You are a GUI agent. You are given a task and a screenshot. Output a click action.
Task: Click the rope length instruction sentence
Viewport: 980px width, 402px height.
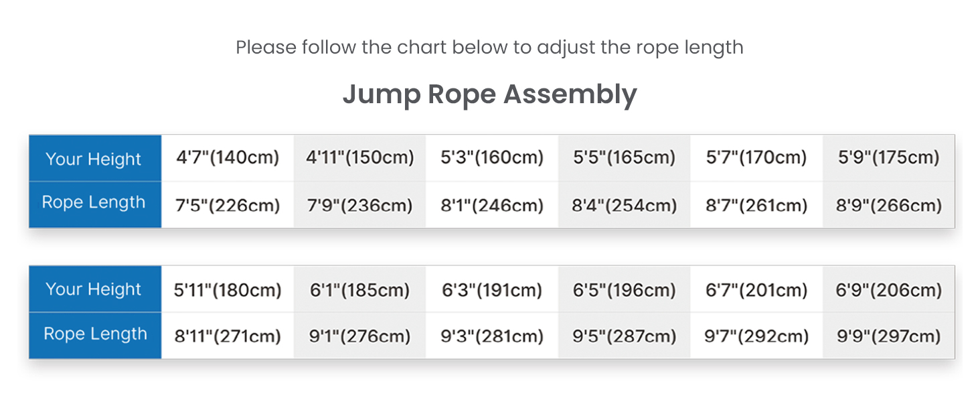pos(489,48)
